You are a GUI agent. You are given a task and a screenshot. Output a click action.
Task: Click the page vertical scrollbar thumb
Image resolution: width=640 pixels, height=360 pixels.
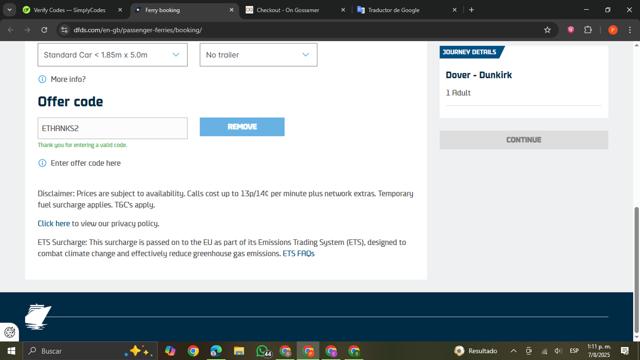pos(636,269)
